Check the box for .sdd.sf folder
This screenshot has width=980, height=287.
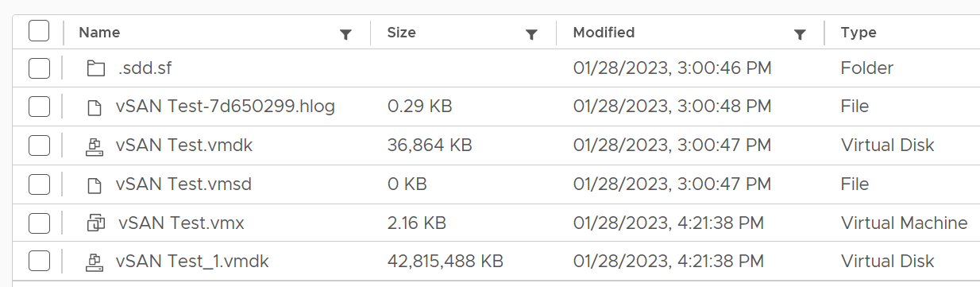click(x=39, y=68)
